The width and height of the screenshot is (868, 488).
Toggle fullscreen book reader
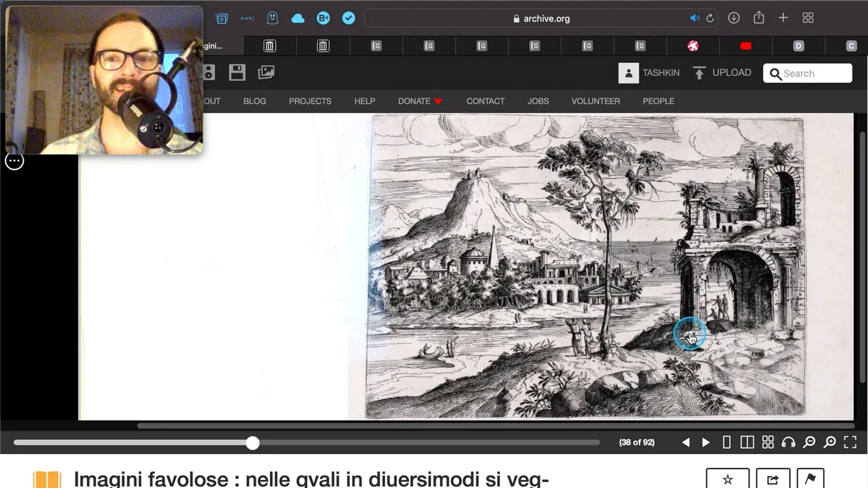point(850,443)
